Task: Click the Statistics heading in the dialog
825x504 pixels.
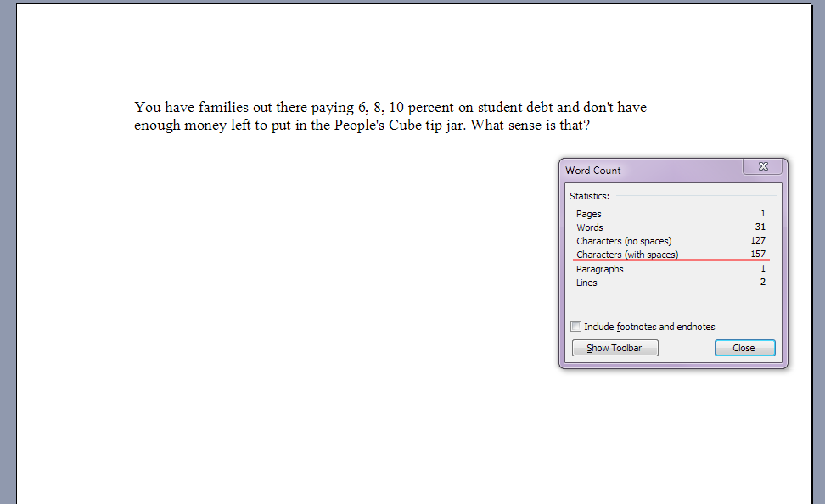Action: 589,196
